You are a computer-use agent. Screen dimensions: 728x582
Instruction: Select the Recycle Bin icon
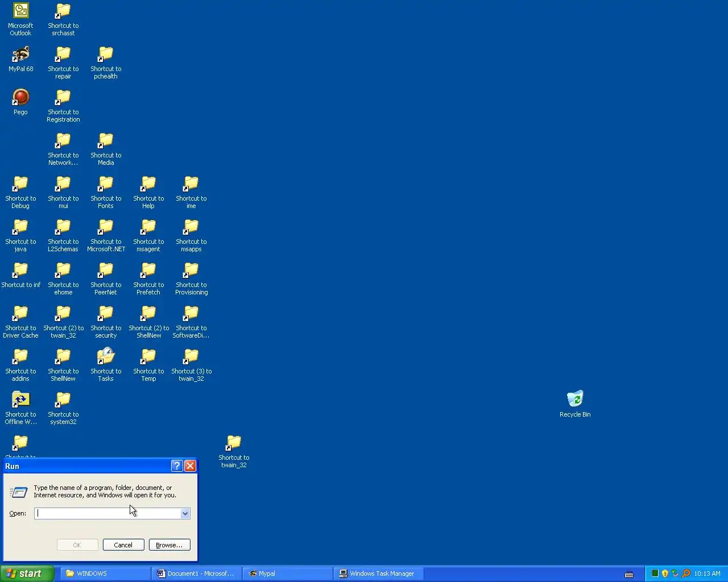point(575,404)
